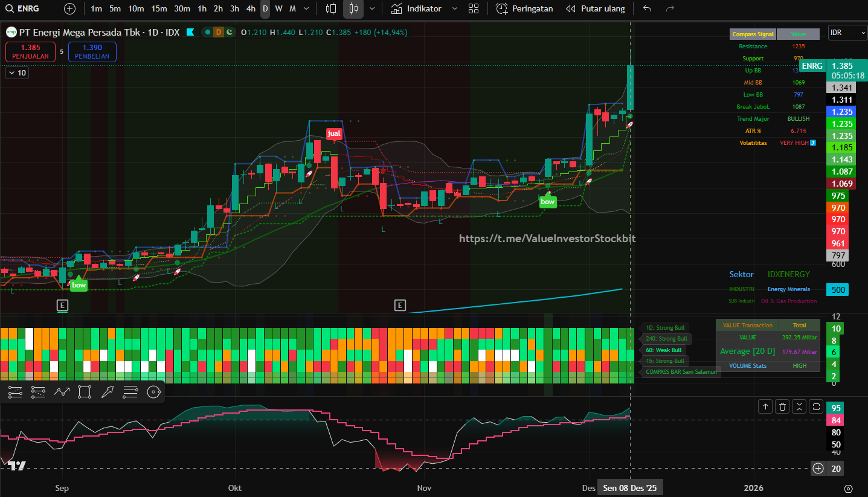Select the M monthly timeframe button

click(x=292, y=8)
